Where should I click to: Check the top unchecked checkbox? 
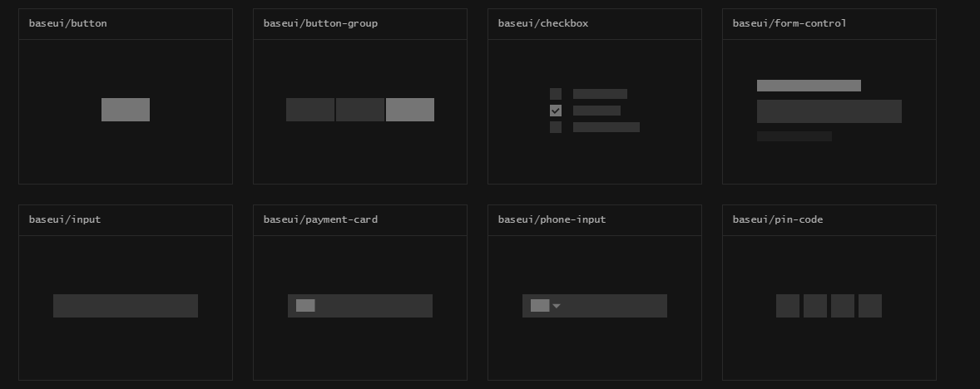(x=556, y=94)
